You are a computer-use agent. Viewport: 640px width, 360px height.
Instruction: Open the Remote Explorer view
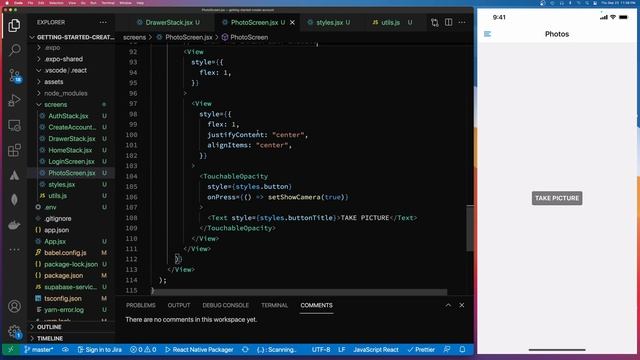[14, 125]
